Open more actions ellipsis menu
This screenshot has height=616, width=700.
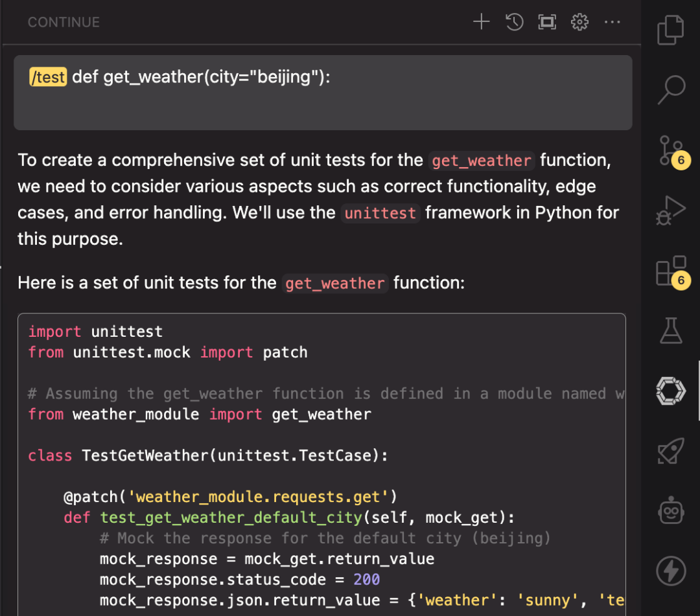(x=612, y=21)
